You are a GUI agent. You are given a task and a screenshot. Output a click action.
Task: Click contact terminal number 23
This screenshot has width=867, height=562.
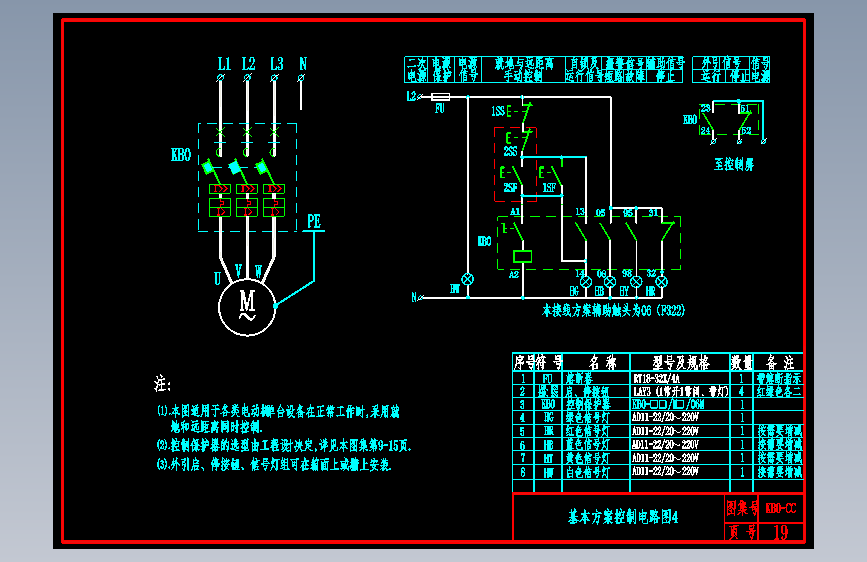(x=705, y=108)
